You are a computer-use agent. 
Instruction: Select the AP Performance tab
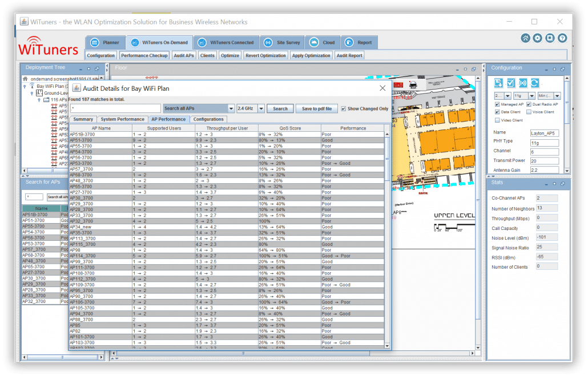[x=168, y=119]
